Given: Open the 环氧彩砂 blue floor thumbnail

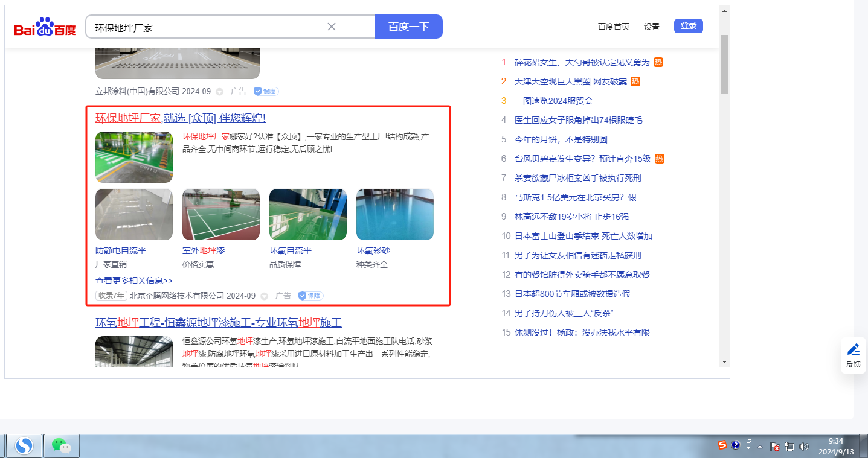Looking at the screenshot, I should (395, 215).
